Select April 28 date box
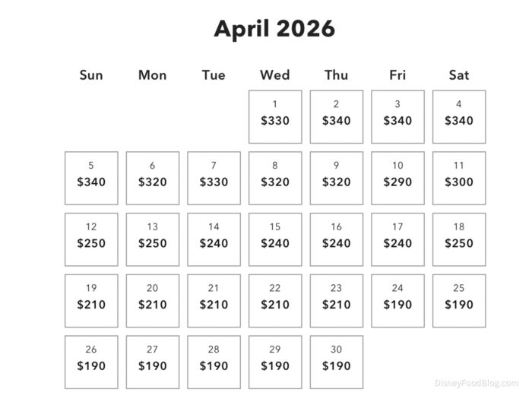 tap(214, 362)
